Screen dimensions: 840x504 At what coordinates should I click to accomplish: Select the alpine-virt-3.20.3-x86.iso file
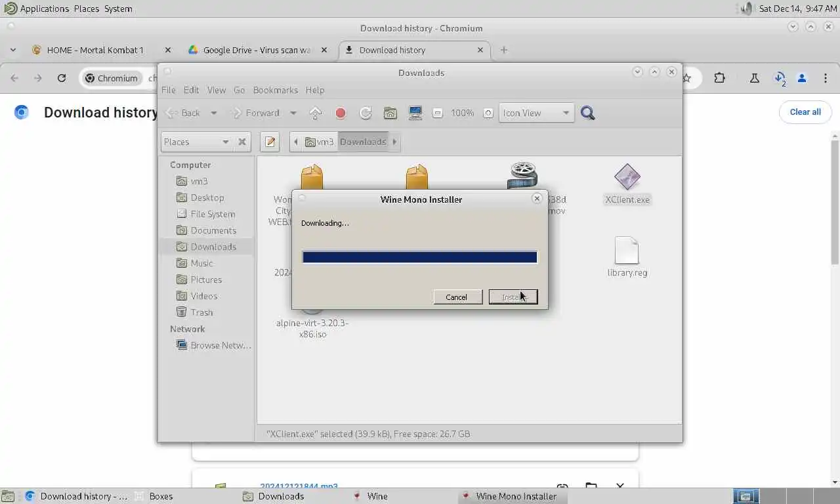coord(312,328)
